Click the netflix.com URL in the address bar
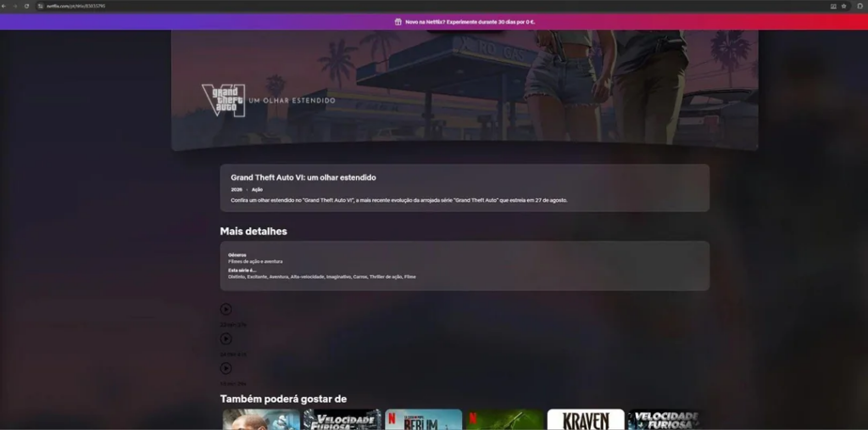Image resolution: width=868 pixels, height=430 pixels. [75, 6]
